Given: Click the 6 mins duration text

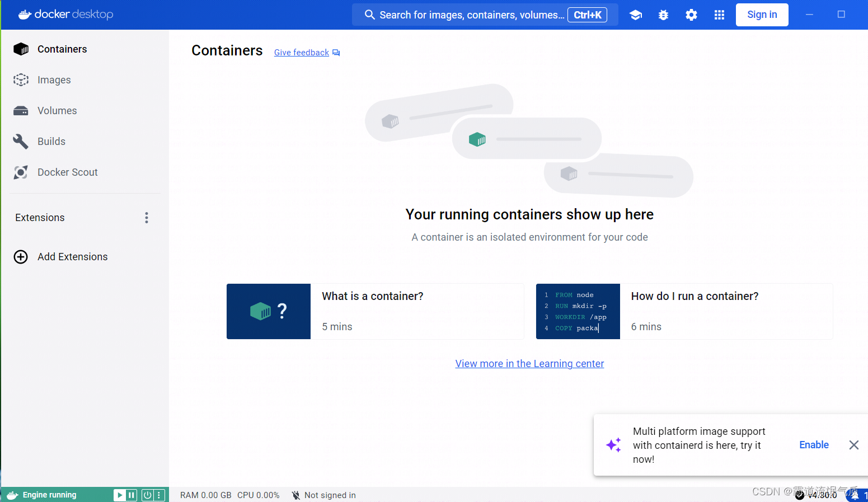Looking at the screenshot, I should point(646,327).
